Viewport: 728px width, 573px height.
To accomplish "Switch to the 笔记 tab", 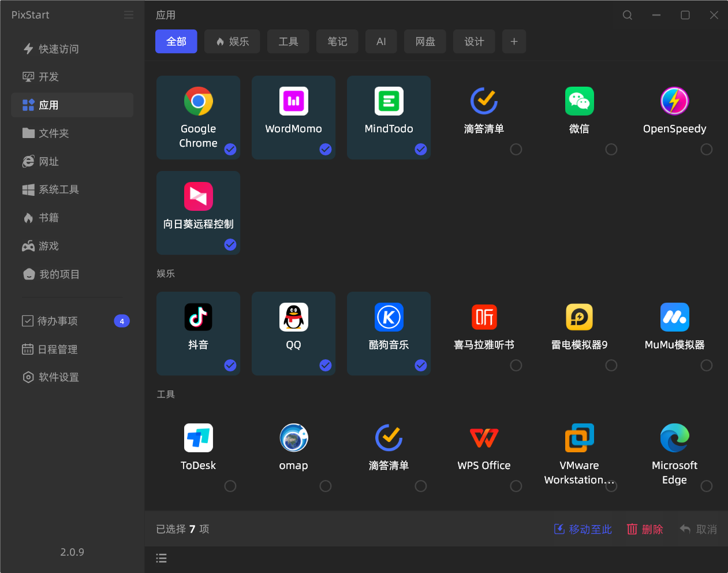I will click(x=337, y=42).
